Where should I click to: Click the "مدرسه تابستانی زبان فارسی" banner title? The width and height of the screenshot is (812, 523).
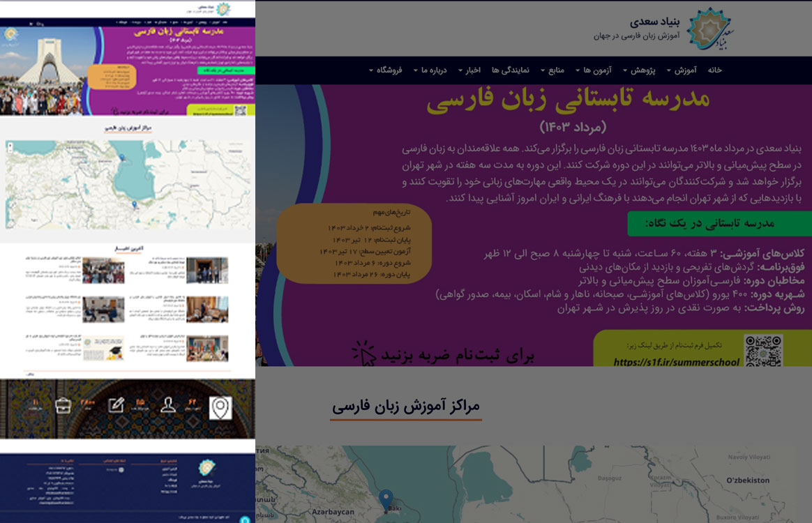point(568,98)
